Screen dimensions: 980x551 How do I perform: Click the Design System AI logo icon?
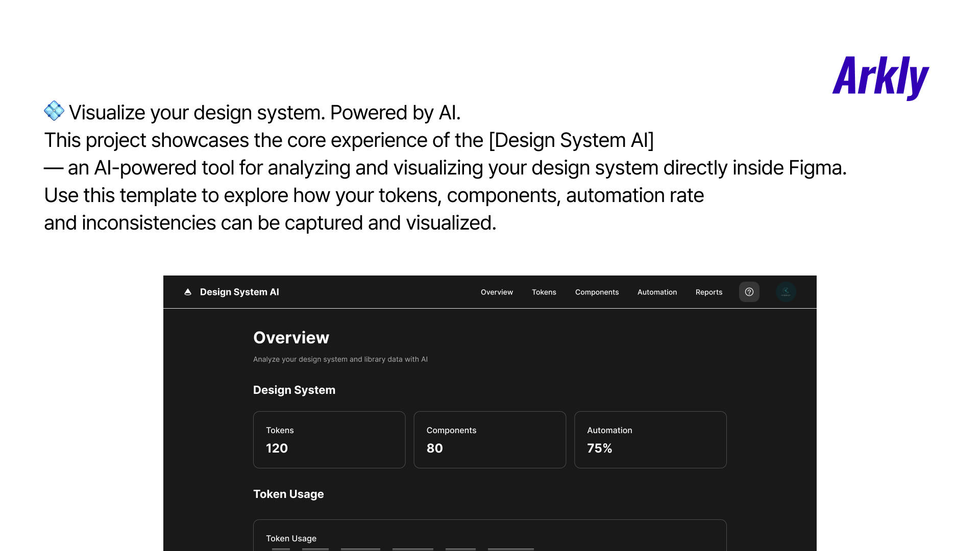click(188, 292)
